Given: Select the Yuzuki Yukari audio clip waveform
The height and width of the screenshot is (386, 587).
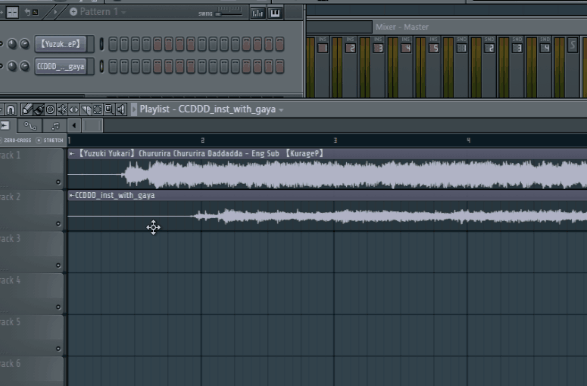Looking at the screenshot, I should [x=327, y=174].
